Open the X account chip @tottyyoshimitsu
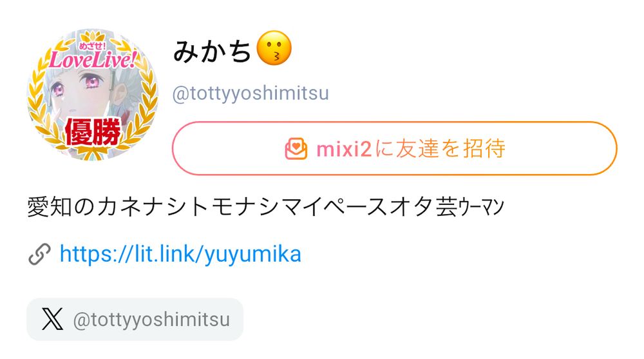 tap(135, 319)
